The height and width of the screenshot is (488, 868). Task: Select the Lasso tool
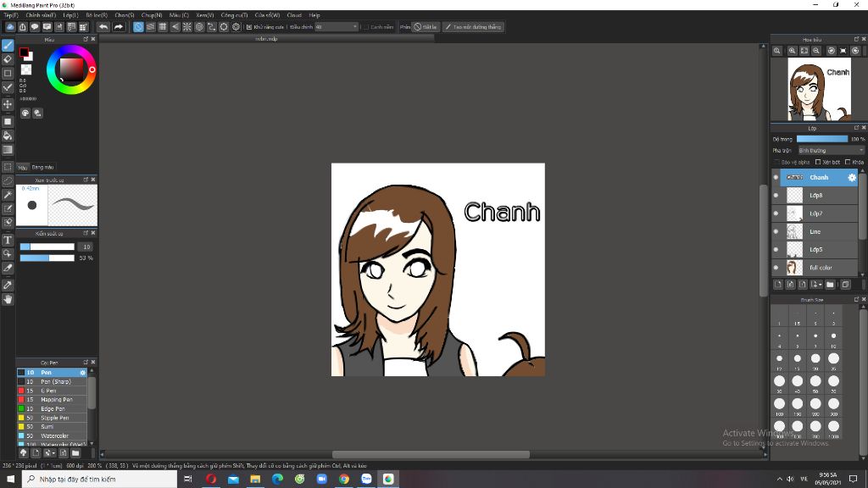[8, 181]
